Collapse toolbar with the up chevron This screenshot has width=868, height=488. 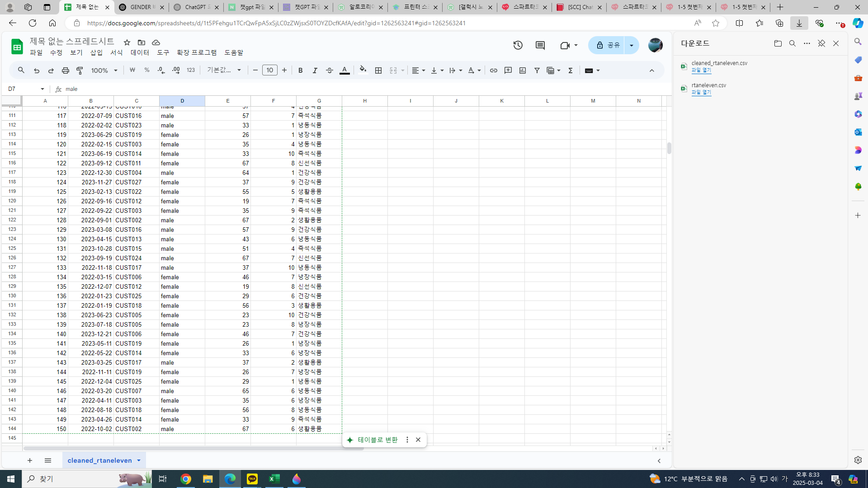click(x=652, y=70)
